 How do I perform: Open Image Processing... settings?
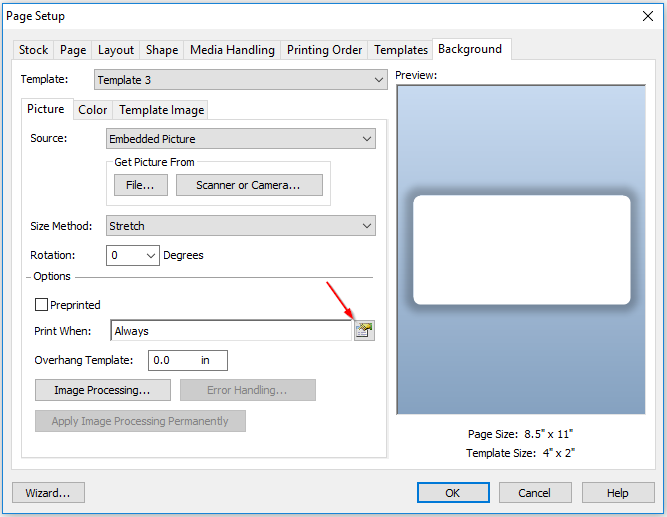coord(102,390)
